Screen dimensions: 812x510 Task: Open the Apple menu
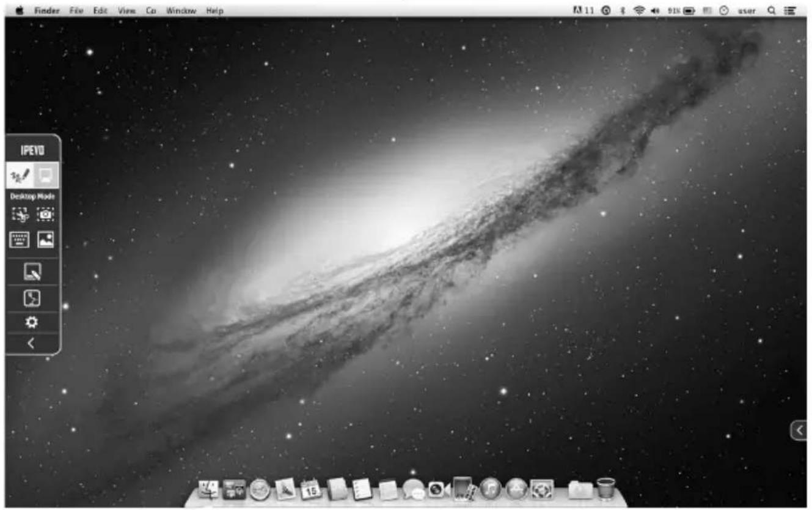pyautogui.click(x=18, y=10)
